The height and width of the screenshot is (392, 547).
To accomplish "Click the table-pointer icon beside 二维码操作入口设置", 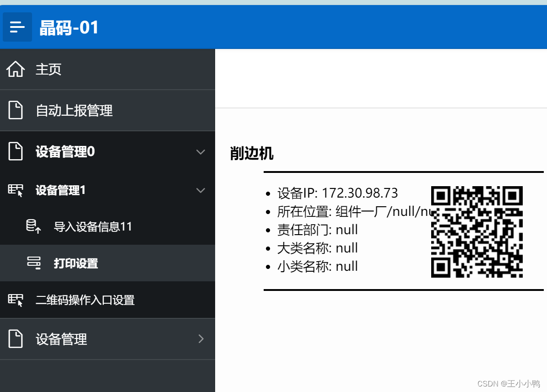I will pyautogui.click(x=16, y=300).
